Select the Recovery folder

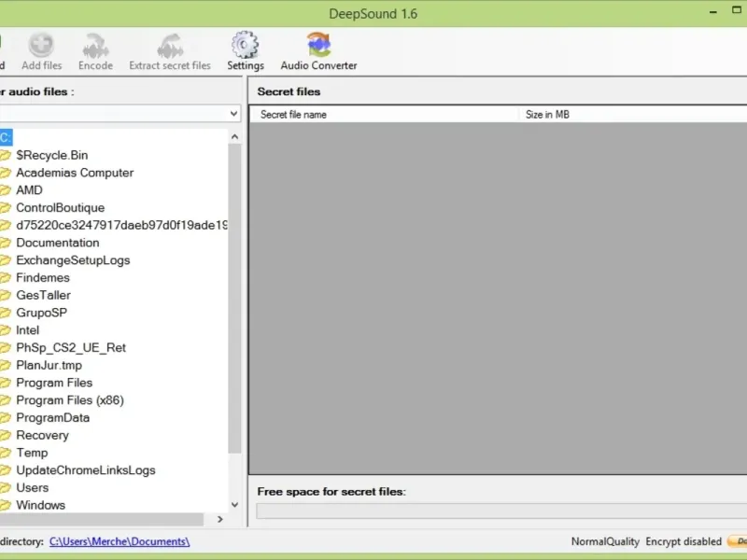pyautogui.click(x=42, y=435)
